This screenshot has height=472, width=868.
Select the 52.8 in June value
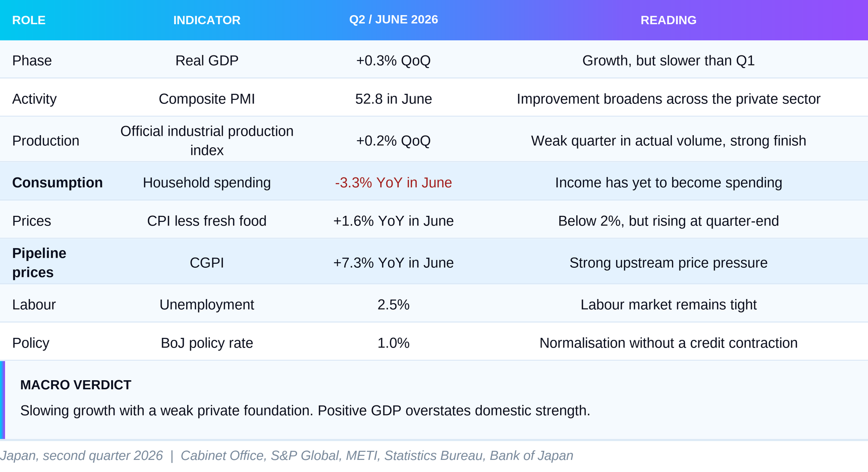394,99
